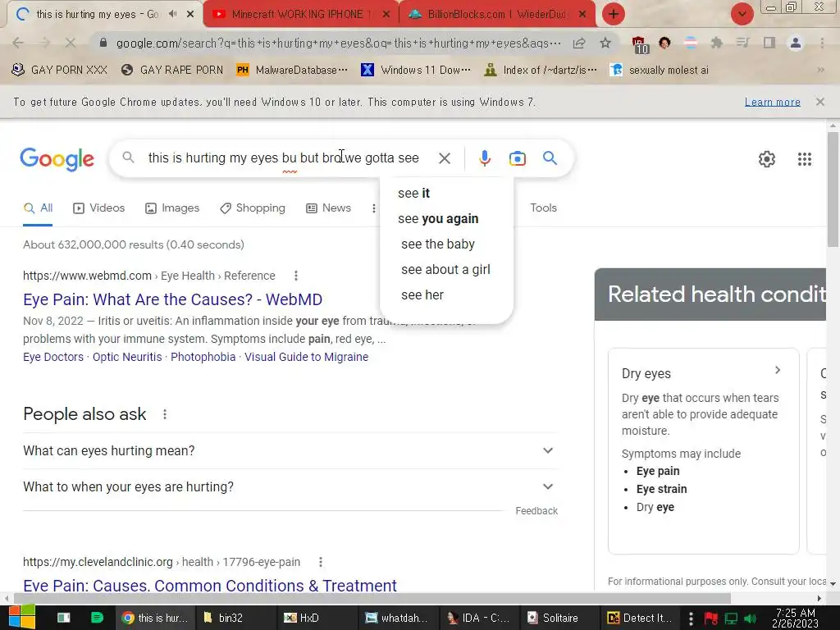Switch to the BillionBlocks.com tab

click(496, 15)
